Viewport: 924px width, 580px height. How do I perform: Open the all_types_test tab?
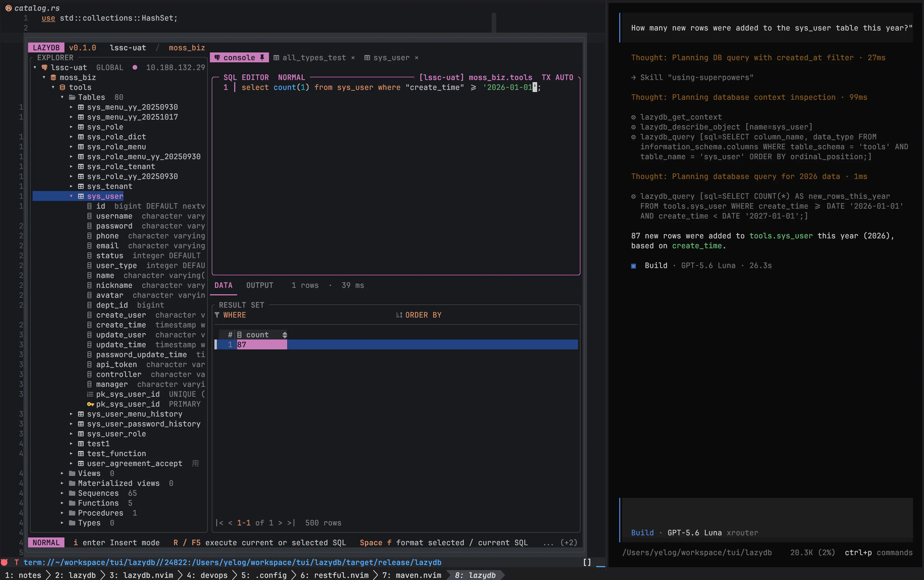click(x=314, y=58)
